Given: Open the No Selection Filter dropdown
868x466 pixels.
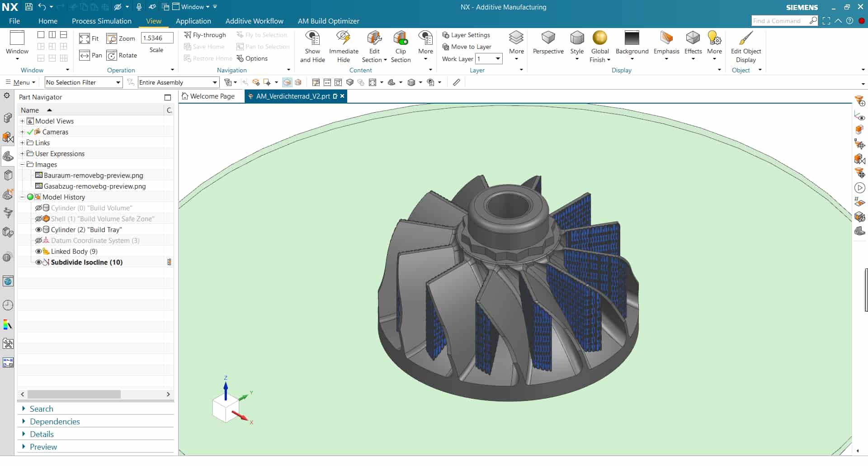Looking at the screenshot, I should [x=84, y=82].
